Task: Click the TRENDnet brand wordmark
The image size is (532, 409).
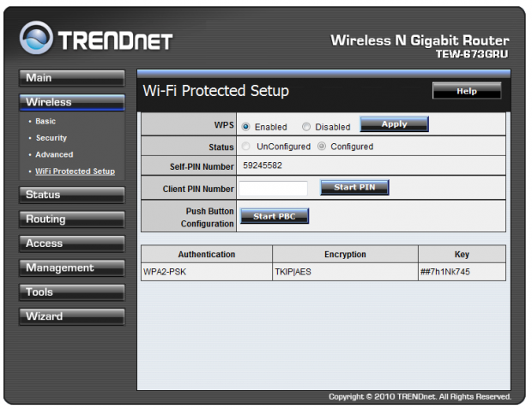Action: pyautogui.click(x=116, y=41)
